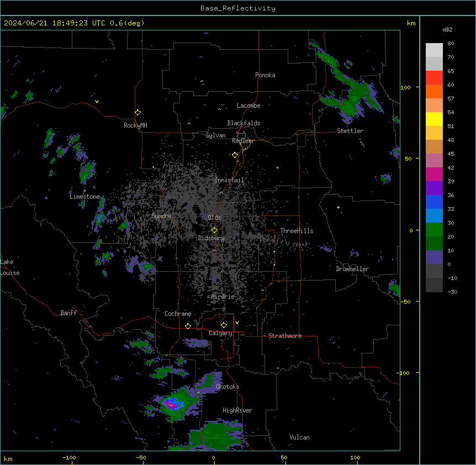Click the white star marker above Limestone
The height and width of the screenshot is (465, 476).
[84, 191]
